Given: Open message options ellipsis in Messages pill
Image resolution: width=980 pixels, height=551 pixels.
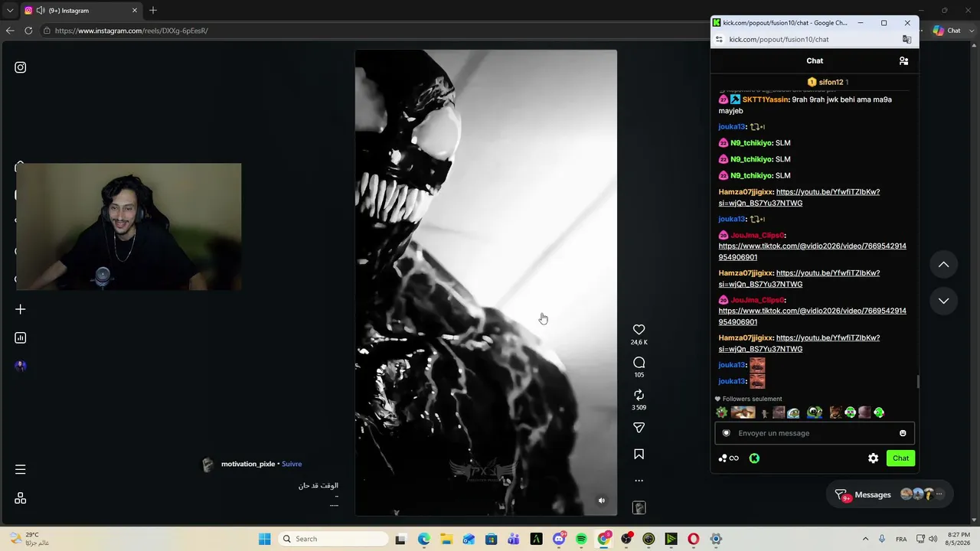Looking at the screenshot, I should [x=939, y=494].
